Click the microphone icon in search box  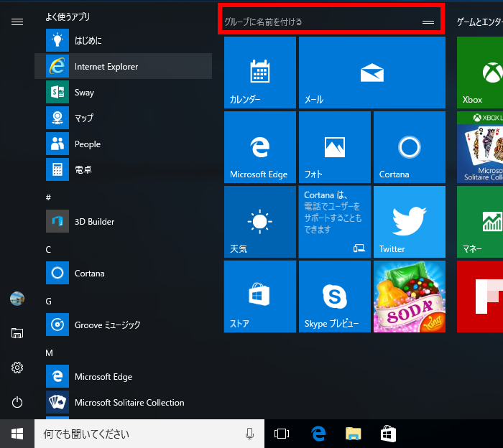click(x=249, y=434)
